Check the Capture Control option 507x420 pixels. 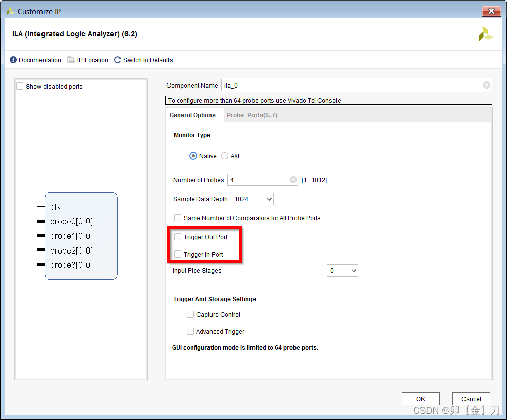click(190, 314)
